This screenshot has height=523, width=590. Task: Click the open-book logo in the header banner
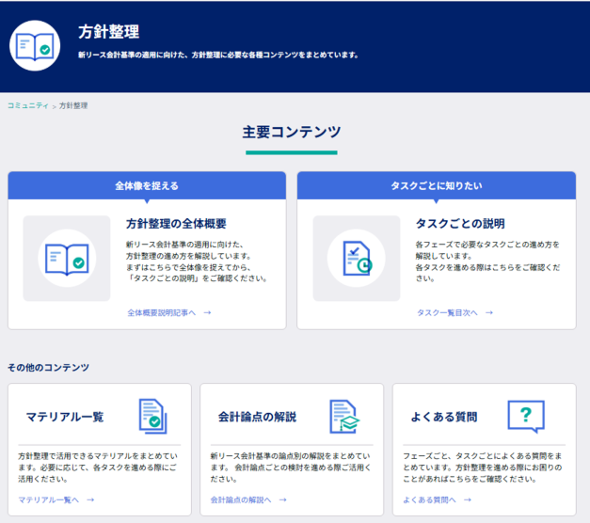[x=35, y=46]
